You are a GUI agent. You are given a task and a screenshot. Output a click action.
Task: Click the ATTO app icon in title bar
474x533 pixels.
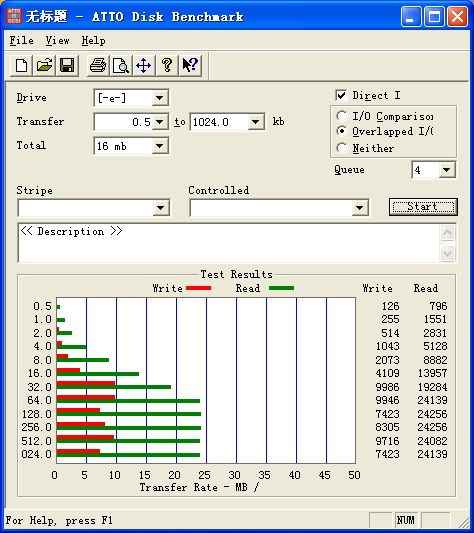point(14,16)
